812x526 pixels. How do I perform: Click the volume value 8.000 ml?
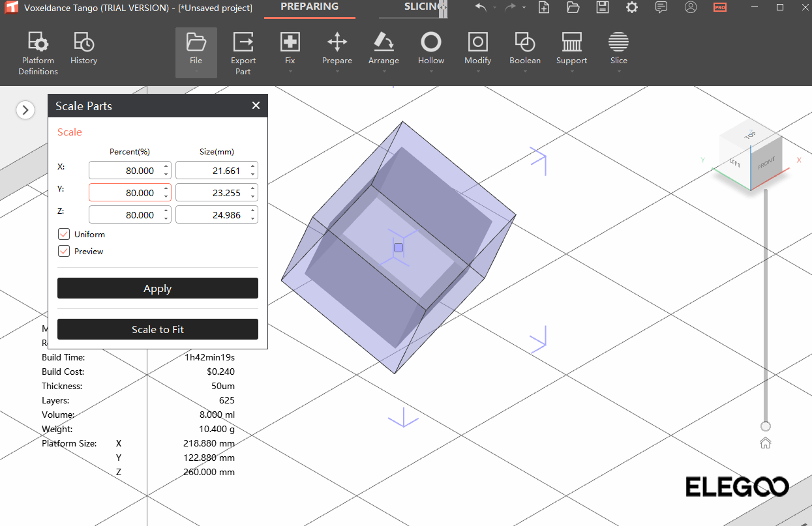pyautogui.click(x=217, y=415)
